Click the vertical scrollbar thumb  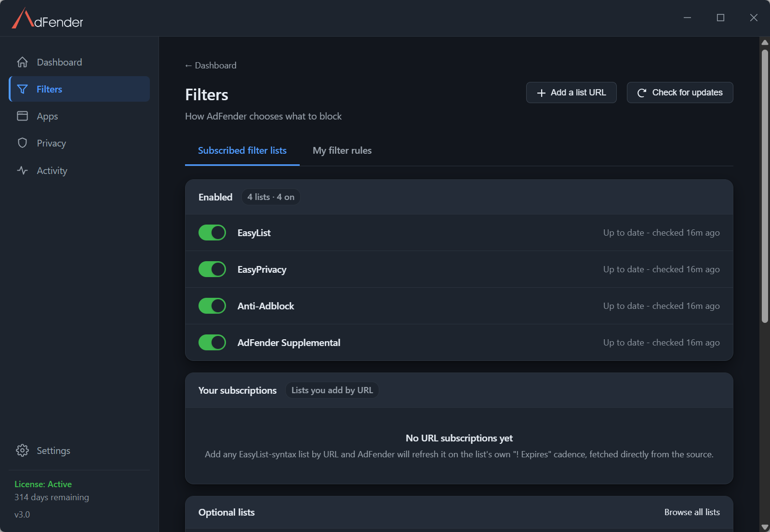(x=765, y=186)
